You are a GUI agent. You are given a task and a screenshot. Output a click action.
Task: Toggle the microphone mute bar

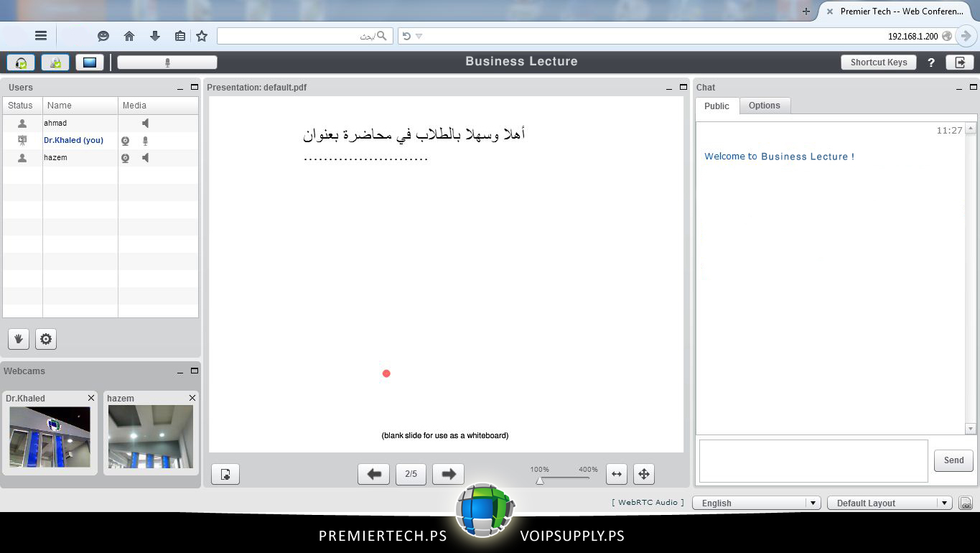pyautogui.click(x=167, y=62)
